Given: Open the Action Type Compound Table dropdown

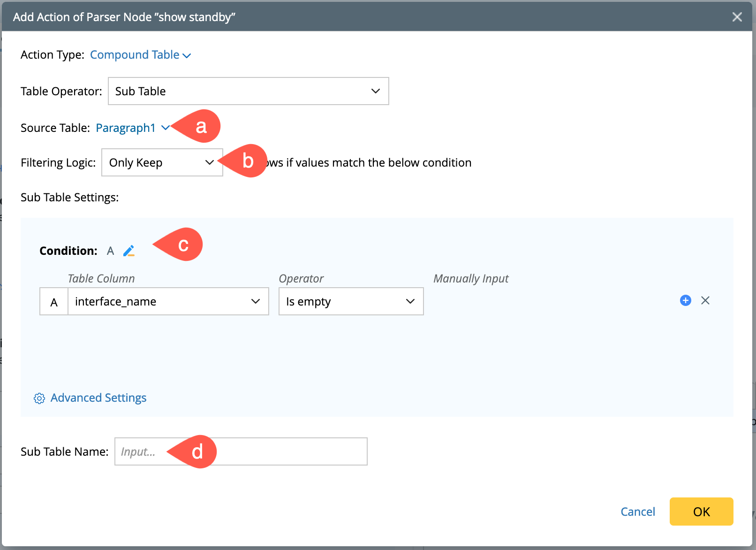Looking at the screenshot, I should click(x=140, y=55).
